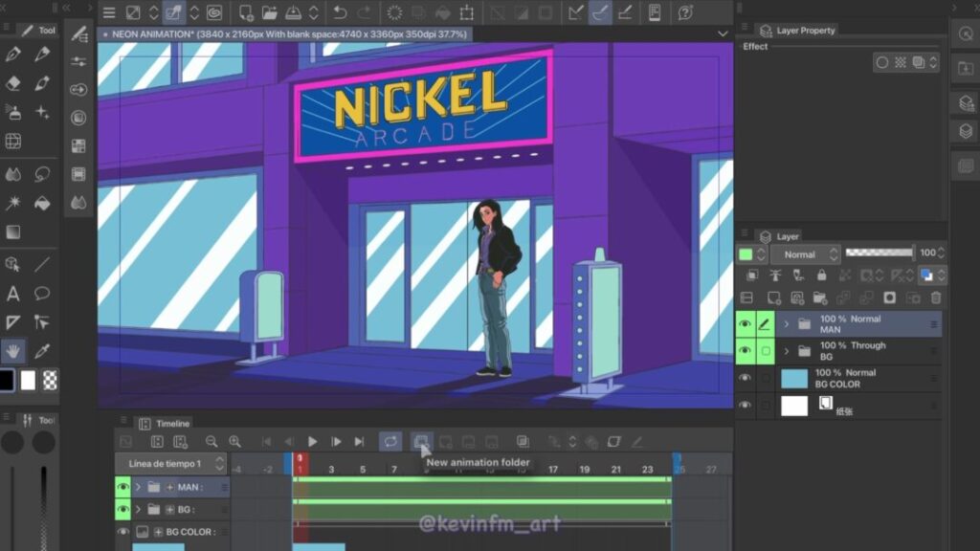The width and height of the screenshot is (980, 551).
Task: Click frame 17 on the timeline ruler
Action: [552, 469]
